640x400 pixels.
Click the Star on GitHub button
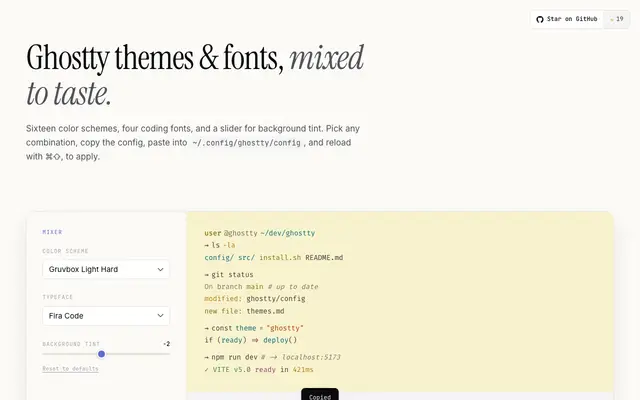coord(567,19)
